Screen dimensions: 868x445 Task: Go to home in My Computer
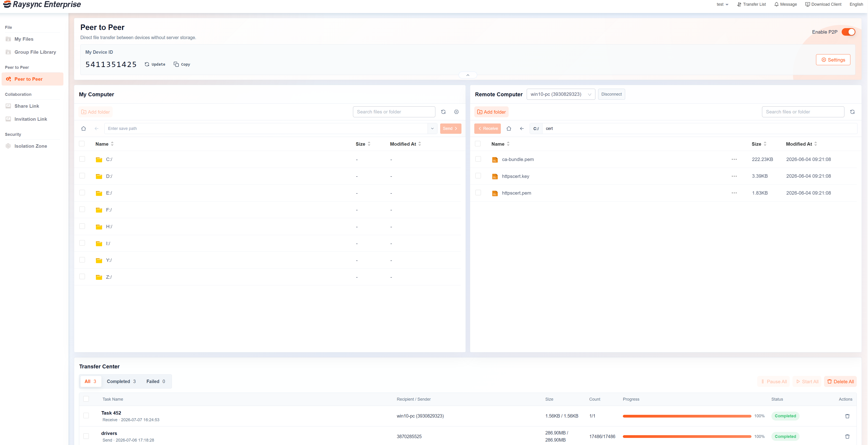point(84,129)
